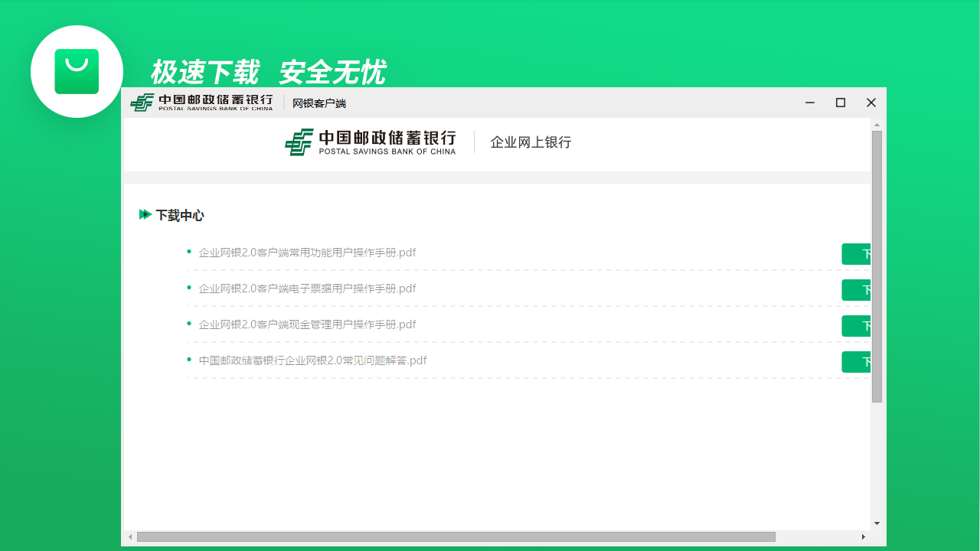Image resolution: width=980 pixels, height=551 pixels.
Task: Click download button for 常用功能 manual
Action: pyautogui.click(x=856, y=253)
